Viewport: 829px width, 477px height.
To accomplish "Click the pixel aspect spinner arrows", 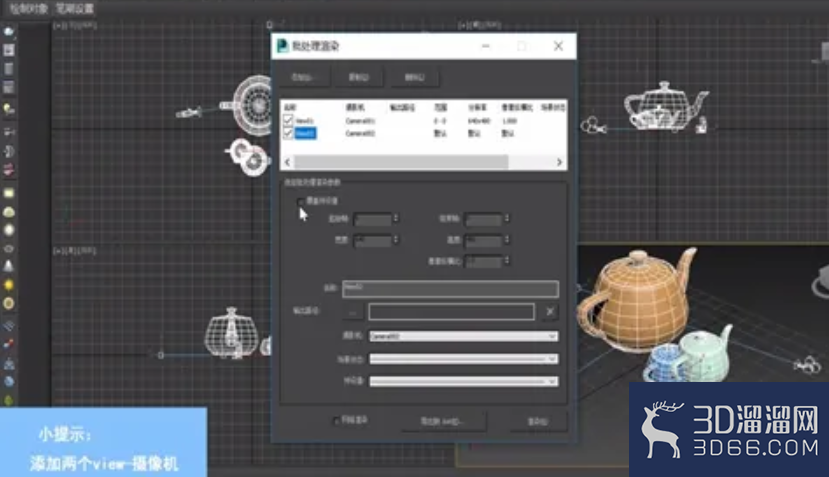I will 506,261.
